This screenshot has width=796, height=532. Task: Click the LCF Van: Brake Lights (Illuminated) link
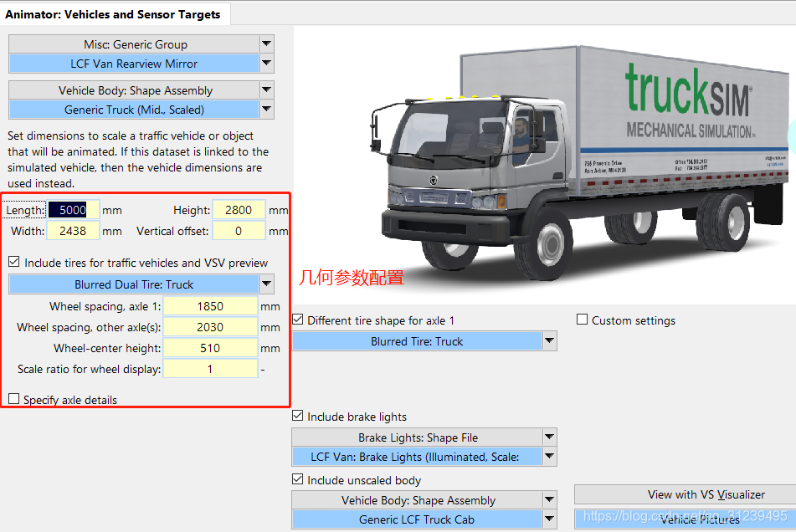pos(418,457)
